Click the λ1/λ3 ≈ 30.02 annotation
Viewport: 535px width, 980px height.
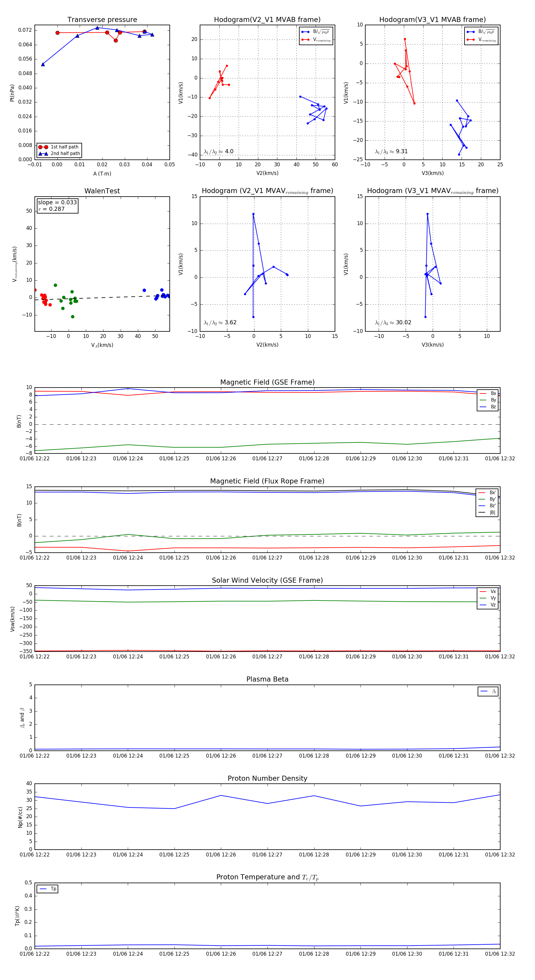tap(393, 323)
